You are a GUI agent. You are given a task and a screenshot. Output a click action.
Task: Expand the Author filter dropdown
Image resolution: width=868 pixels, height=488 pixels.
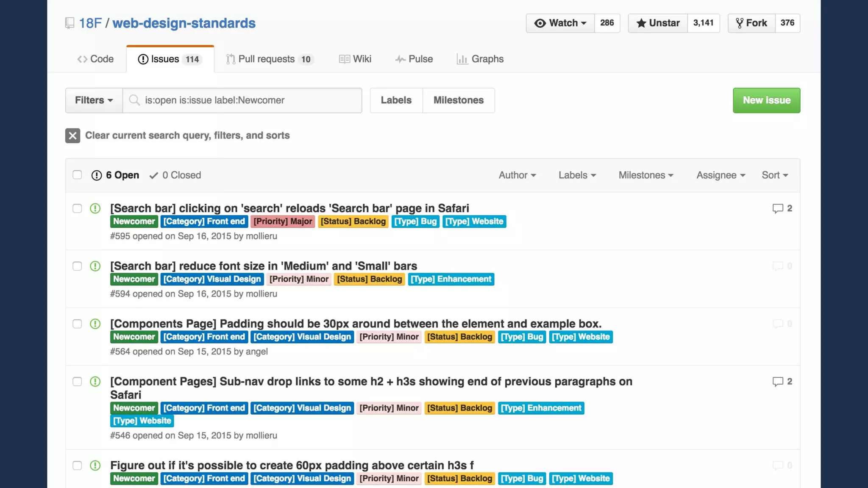tap(517, 175)
